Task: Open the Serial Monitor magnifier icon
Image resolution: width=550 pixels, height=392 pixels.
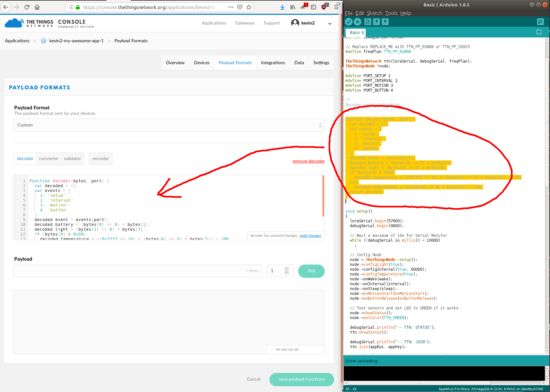Action: pos(540,22)
